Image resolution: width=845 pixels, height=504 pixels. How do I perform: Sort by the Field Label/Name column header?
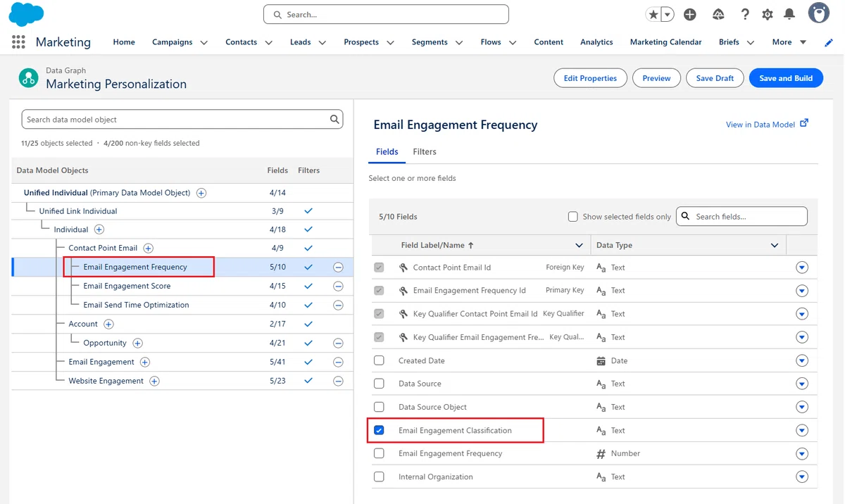tap(437, 246)
